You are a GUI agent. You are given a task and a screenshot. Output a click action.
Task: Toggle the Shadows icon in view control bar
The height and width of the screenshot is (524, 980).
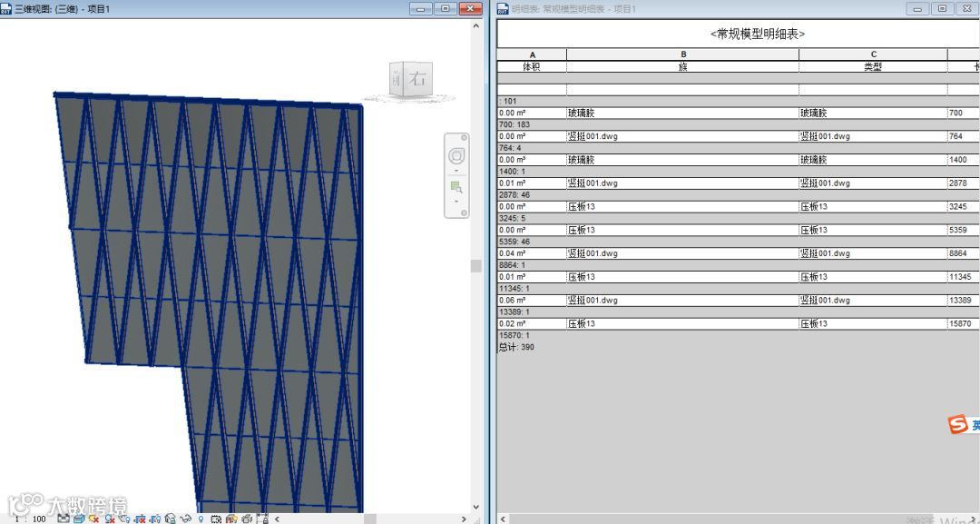(110, 519)
